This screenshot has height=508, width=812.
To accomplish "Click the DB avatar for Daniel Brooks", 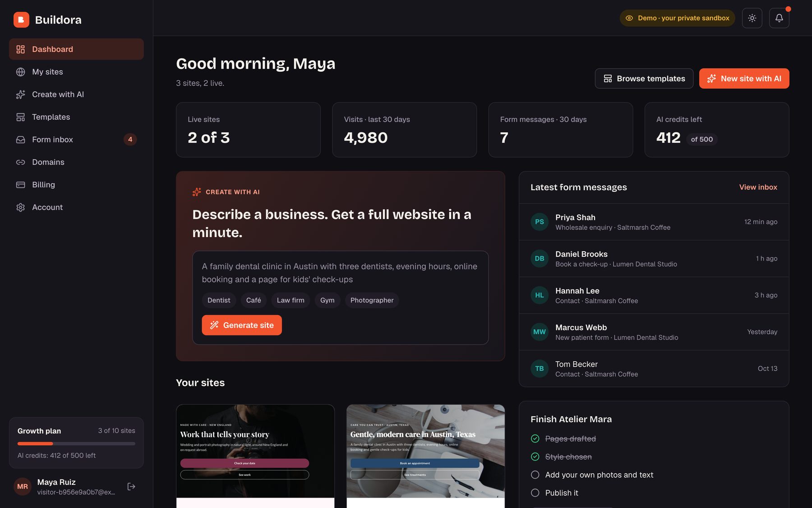I will click(540, 258).
